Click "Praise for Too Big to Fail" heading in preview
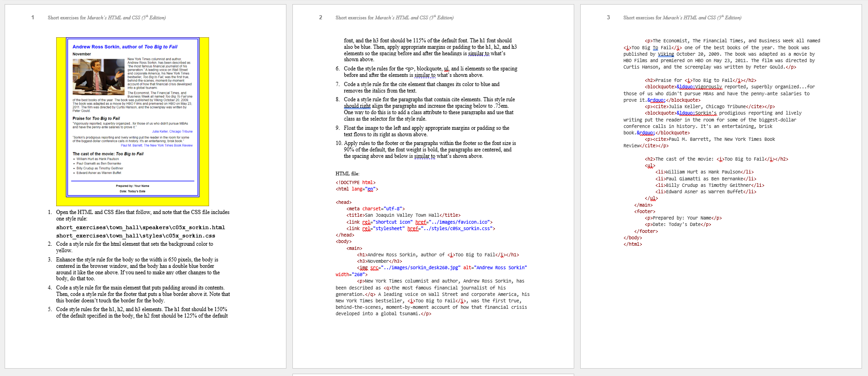 96,118
